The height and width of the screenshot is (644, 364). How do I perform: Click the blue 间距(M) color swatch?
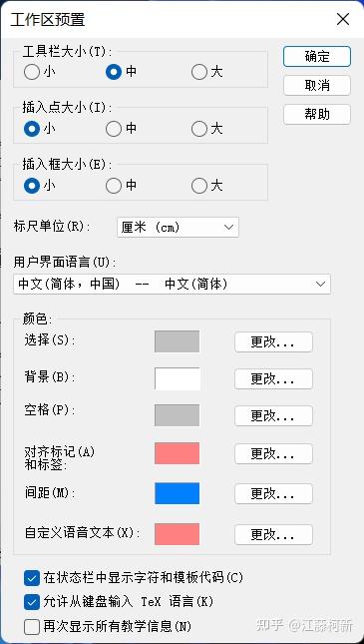[178, 493]
